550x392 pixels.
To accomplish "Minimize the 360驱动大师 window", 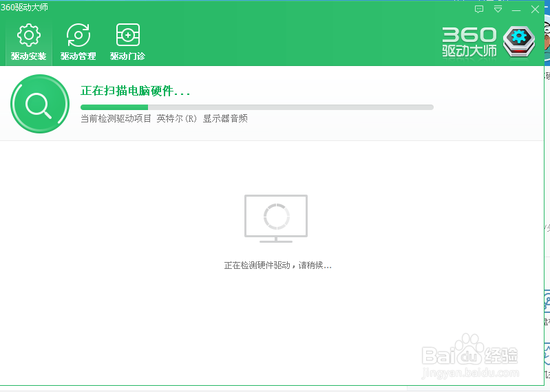I will [x=516, y=10].
